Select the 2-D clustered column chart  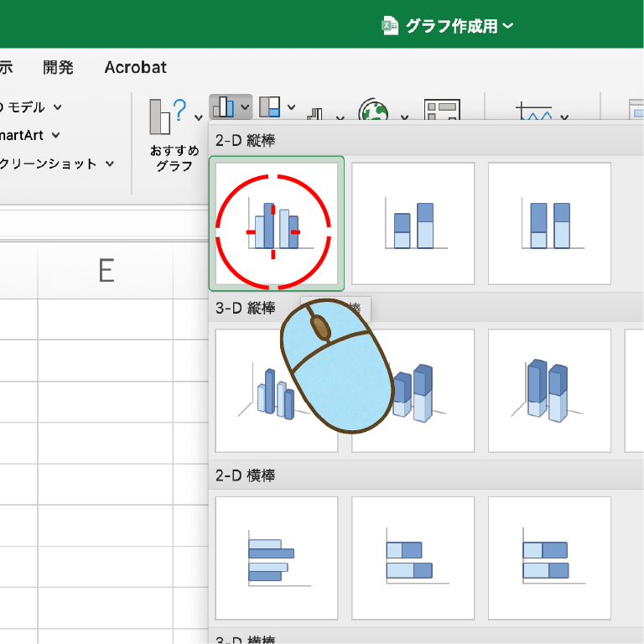[277, 224]
